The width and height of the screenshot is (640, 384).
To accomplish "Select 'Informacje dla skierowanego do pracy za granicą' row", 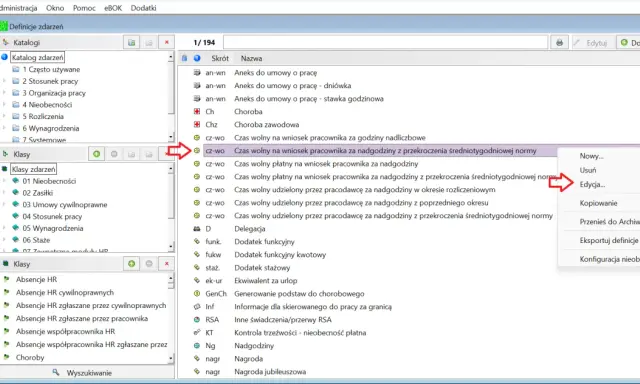I will click(313, 306).
